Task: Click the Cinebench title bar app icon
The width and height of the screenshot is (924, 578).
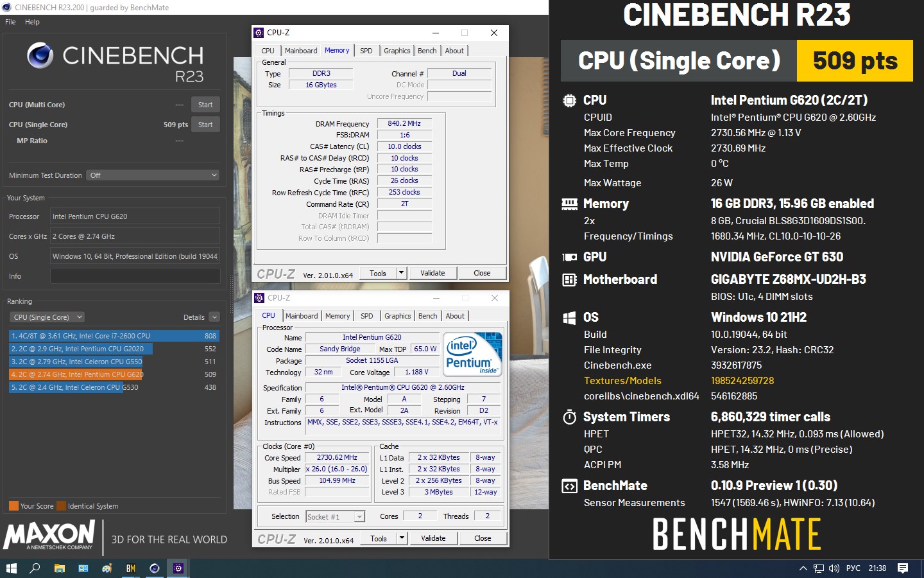Action: point(7,8)
